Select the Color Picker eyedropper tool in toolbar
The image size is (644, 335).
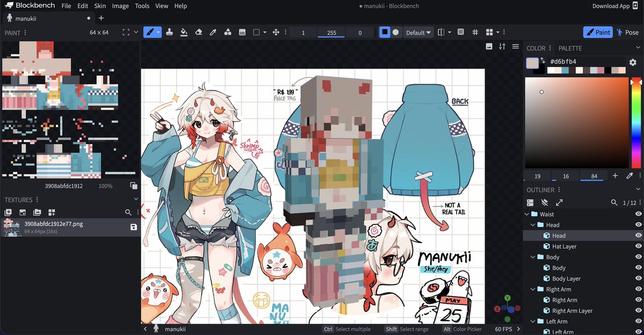point(213,32)
